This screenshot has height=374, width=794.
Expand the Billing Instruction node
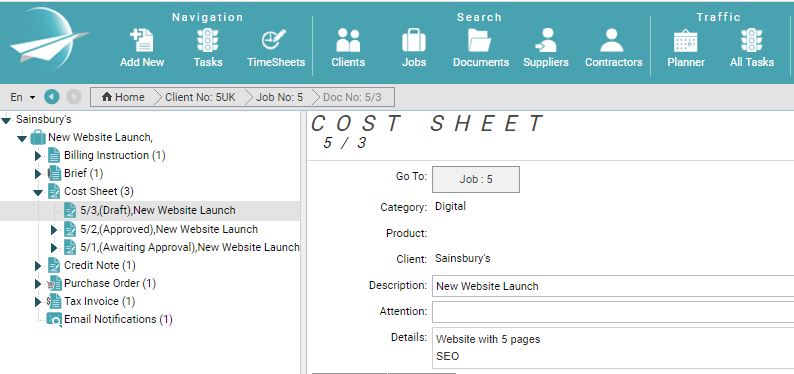tap(38, 156)
